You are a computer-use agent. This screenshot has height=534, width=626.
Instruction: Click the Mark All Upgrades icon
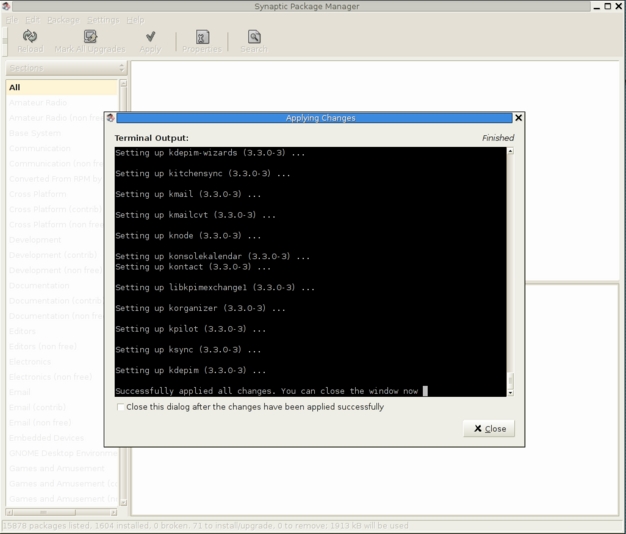pyautogui.click(x=90, y=37)
